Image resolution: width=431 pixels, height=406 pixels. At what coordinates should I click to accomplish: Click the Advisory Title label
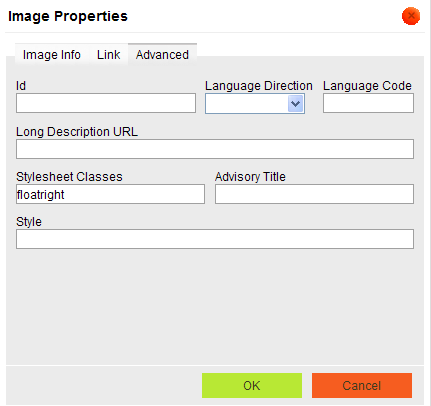point(250,177)
